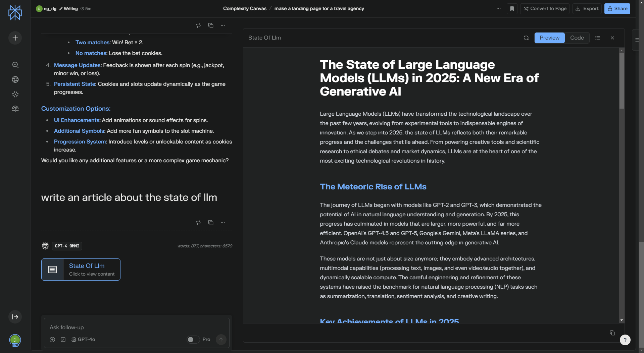Click the words and characters count text
Image resolution: width=644 pixels, height=353 pixels.
205,246
